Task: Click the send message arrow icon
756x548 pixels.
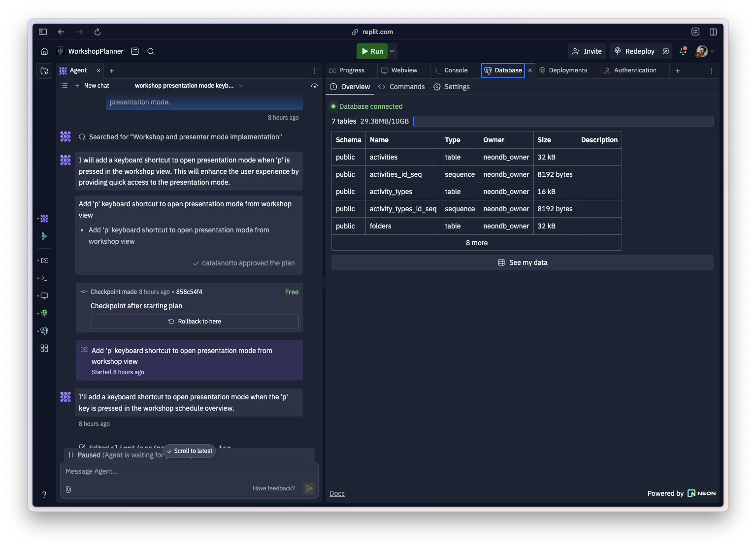Action: [309, 488]
